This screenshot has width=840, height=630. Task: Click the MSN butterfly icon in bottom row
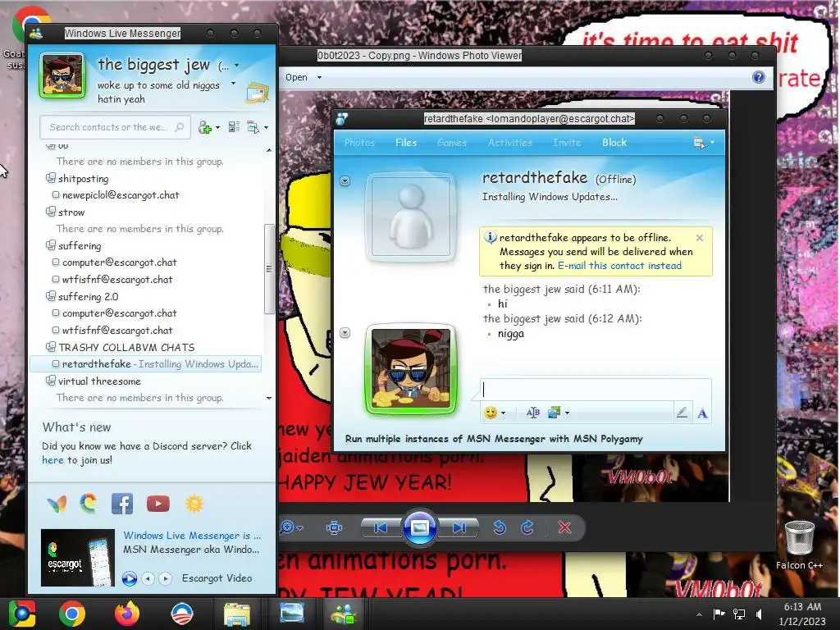coord(57,504)
